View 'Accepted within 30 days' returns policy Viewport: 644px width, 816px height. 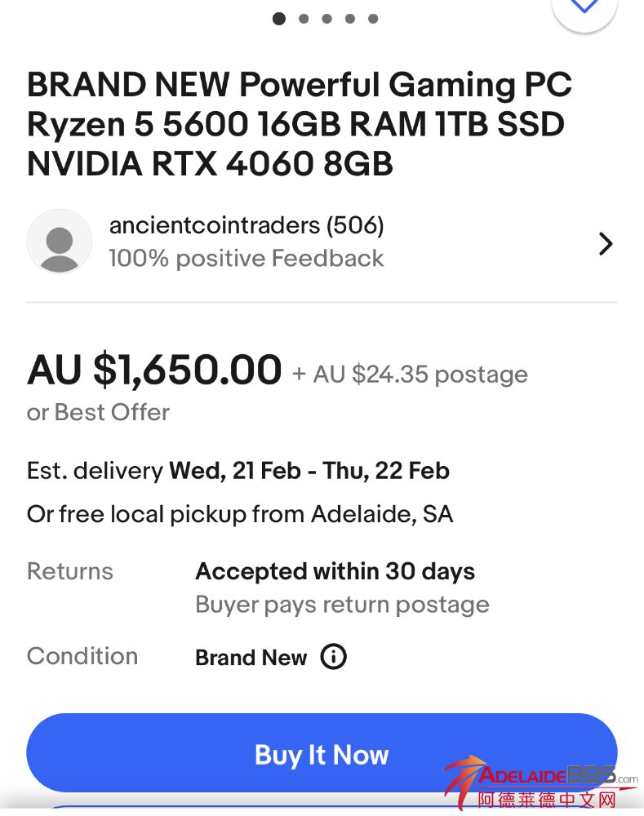point(335,571)
